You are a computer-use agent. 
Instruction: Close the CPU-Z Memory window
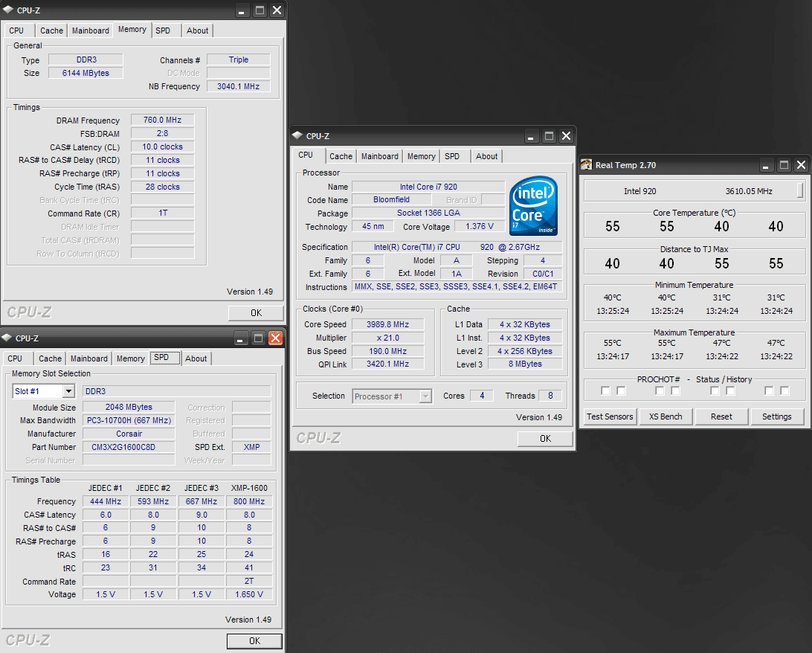tap(277, 10)
